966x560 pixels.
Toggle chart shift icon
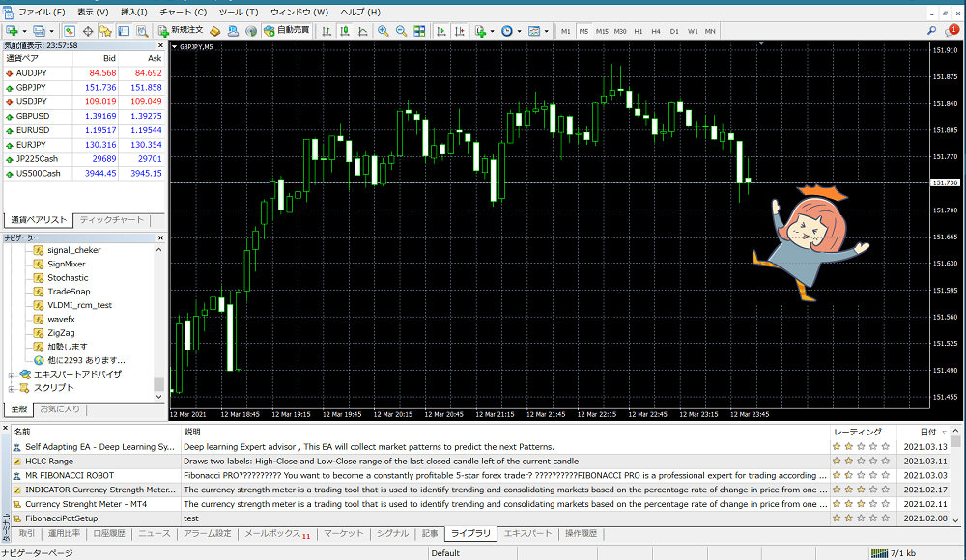[x=460, y=31]
